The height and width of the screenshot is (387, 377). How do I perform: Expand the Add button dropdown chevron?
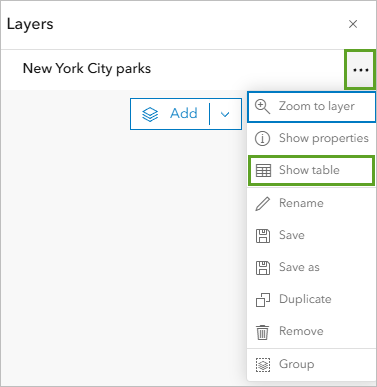(x=225, y=114)
